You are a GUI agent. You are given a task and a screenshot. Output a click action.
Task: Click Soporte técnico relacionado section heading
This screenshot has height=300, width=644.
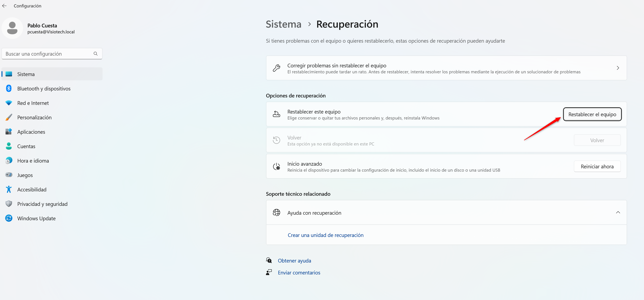click(x=298, y=194)
